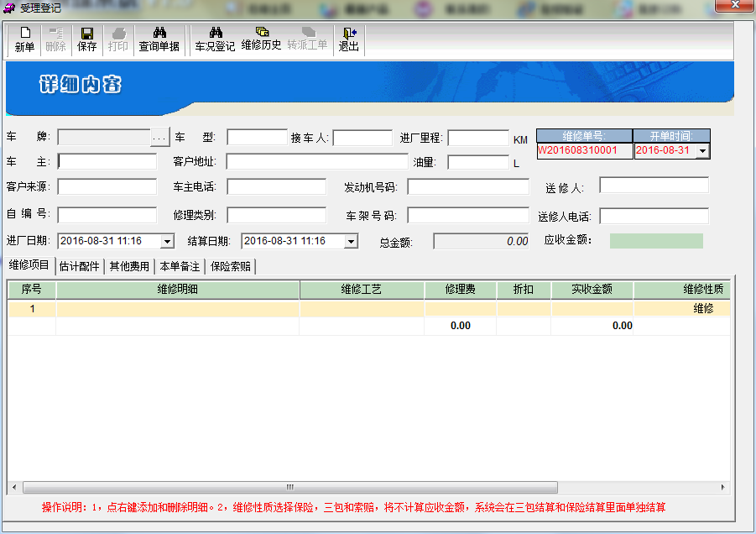Click the 车主电话 input field
756x534 pixels.
tap(276, 186)
